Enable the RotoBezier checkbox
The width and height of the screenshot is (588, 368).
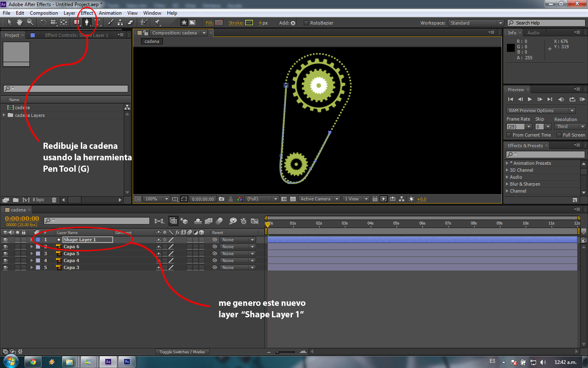(x=306, y=23)
